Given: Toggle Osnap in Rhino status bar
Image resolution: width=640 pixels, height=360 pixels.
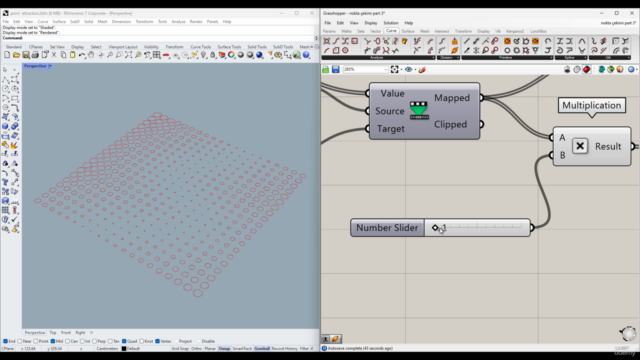Looking at the screenshot, I should pyautogui.click(x=224, y=349).
